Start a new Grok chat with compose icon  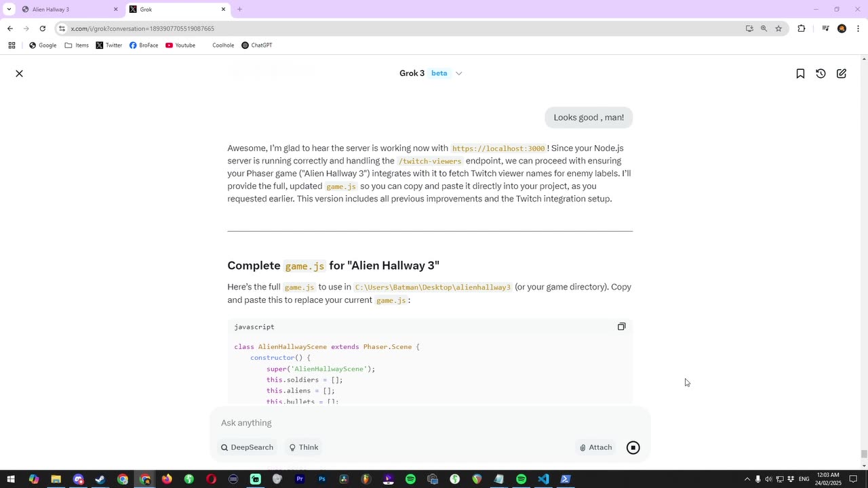842,73
